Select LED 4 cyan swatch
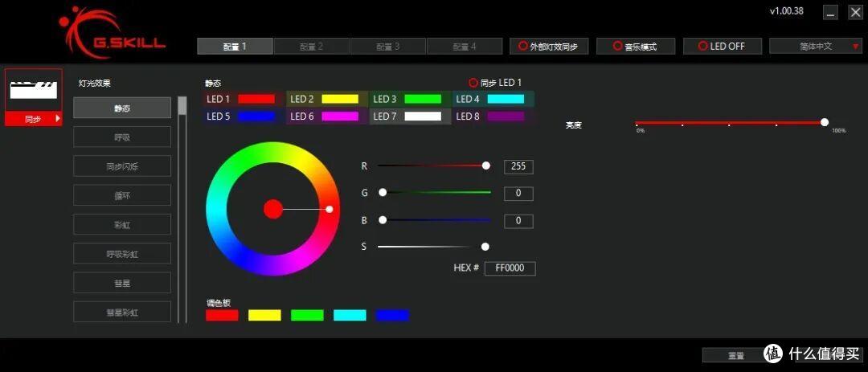Viewport: 868px width, 372px height. 506,99
